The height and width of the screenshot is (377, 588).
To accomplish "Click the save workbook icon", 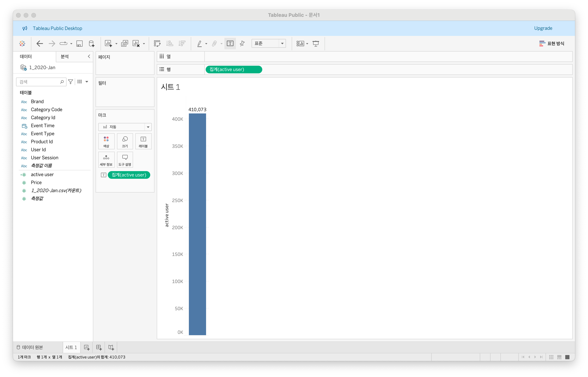I will (x=79, y=44).
